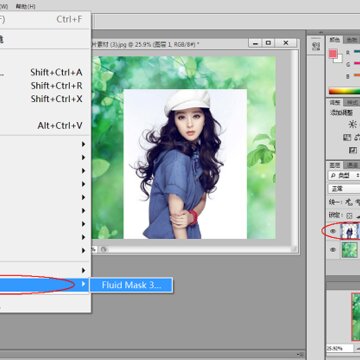The image size is (360, 360).
Task: Click the collapsed history panel dock icon
Action: [x=316, y=46]
